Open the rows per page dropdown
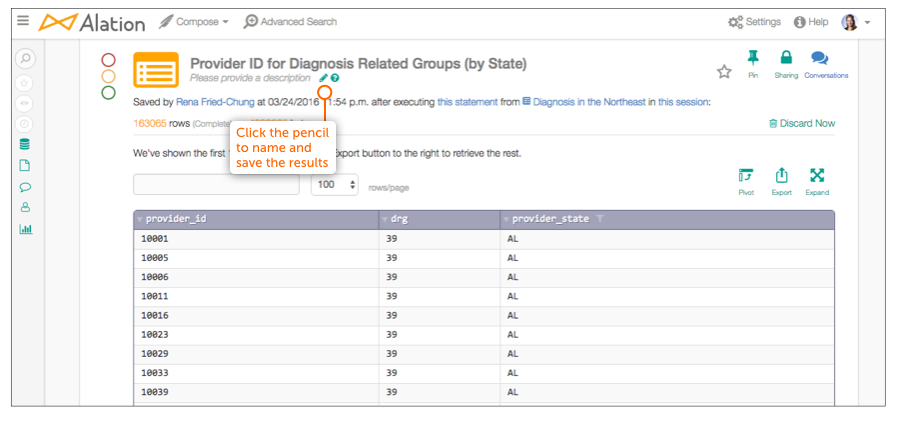 point(335,185)
